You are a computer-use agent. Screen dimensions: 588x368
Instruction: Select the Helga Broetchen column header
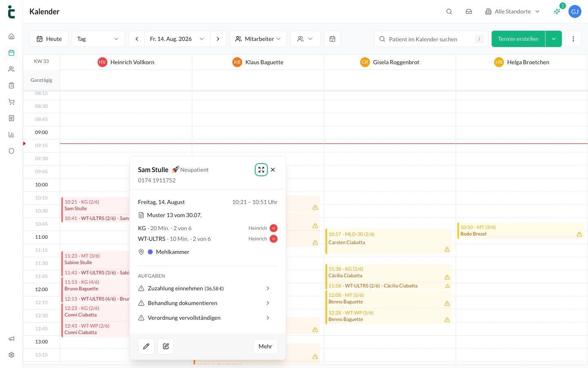522,62
